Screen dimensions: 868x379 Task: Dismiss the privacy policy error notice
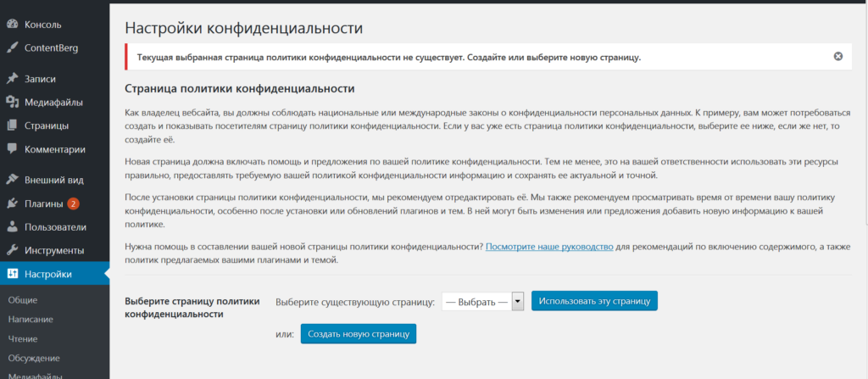pos(837,57)
